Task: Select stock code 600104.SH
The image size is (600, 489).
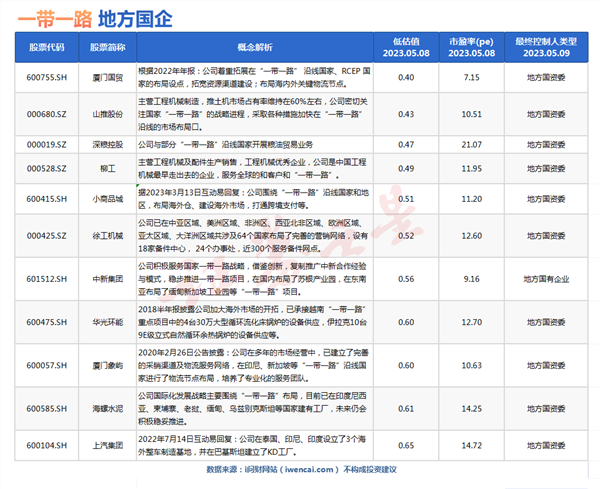Action: click(47, 445)
